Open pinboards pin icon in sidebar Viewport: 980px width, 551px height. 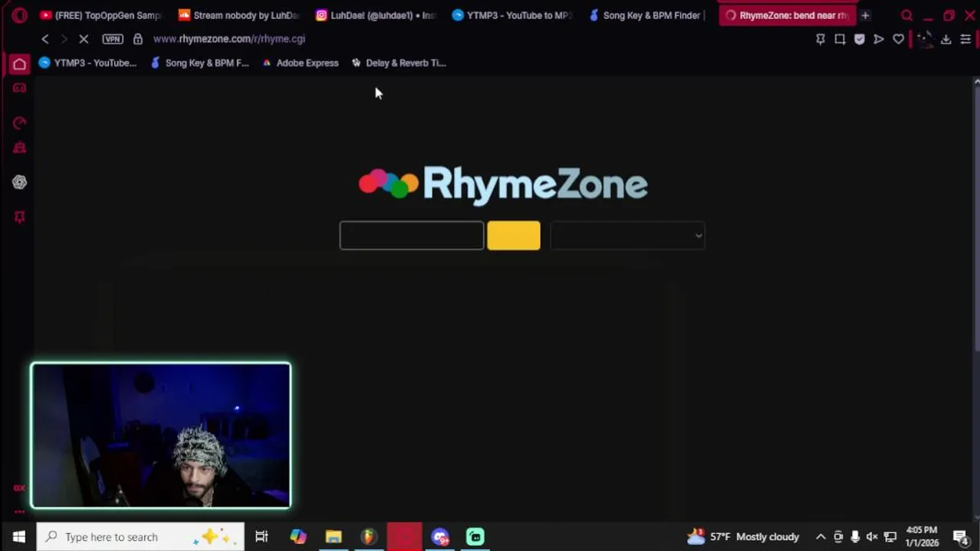[x=19, y=217]
